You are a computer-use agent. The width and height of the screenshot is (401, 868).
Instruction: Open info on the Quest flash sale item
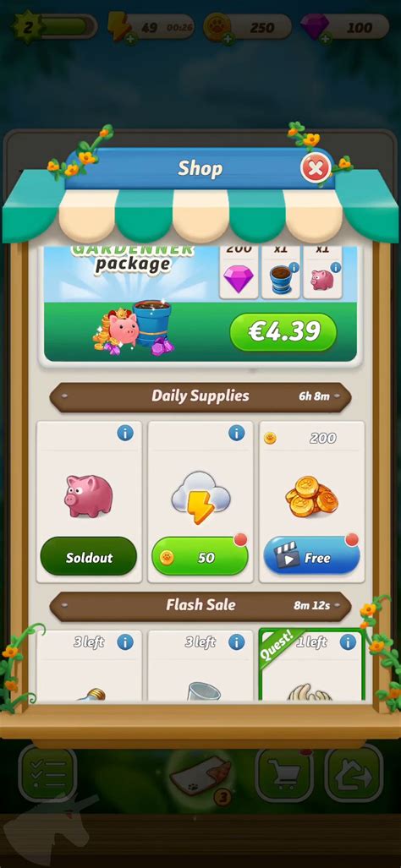(x=348, y=642)
